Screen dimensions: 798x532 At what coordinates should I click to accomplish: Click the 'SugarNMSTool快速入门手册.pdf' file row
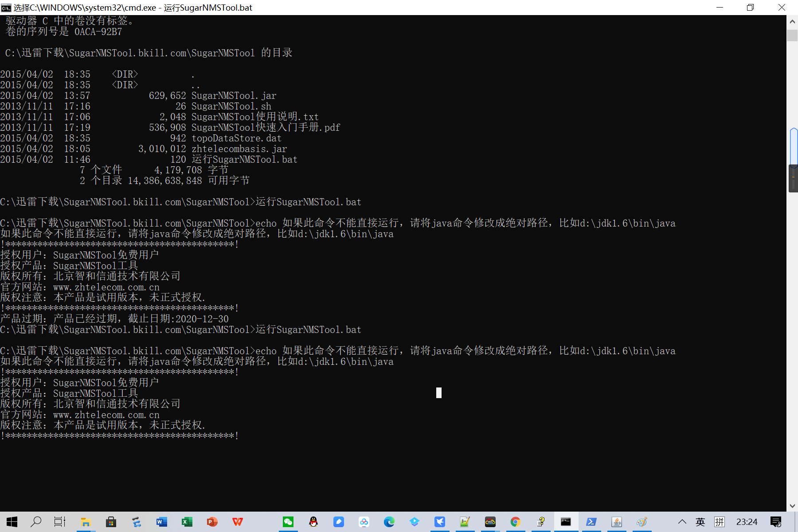click(x=170, y=128)
